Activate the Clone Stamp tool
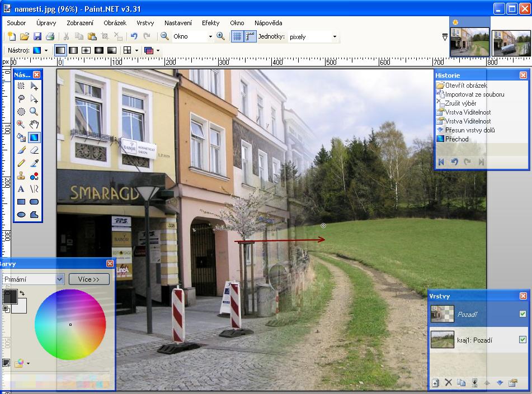 pos(21,176)
